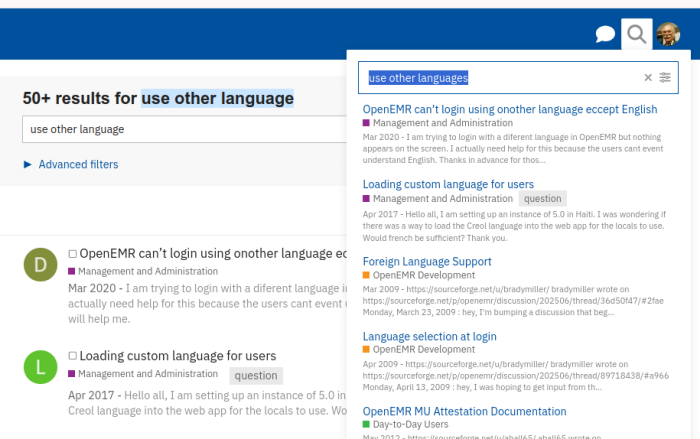The height and width of the screenshot is (439, 700).
Task: Expand Advanced filters section
Action: [x=71, y=164]
